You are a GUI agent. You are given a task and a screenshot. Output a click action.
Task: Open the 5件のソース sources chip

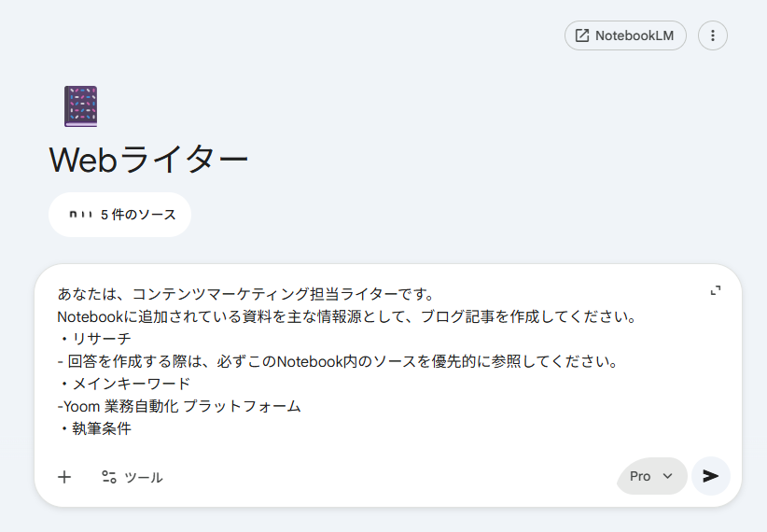[x=119, y=215]
